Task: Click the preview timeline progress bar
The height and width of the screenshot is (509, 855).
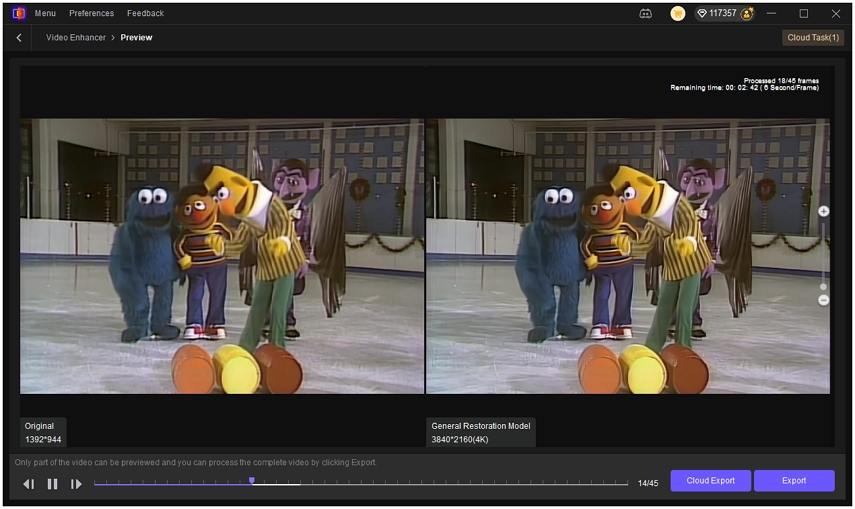Action: [361, 483]
